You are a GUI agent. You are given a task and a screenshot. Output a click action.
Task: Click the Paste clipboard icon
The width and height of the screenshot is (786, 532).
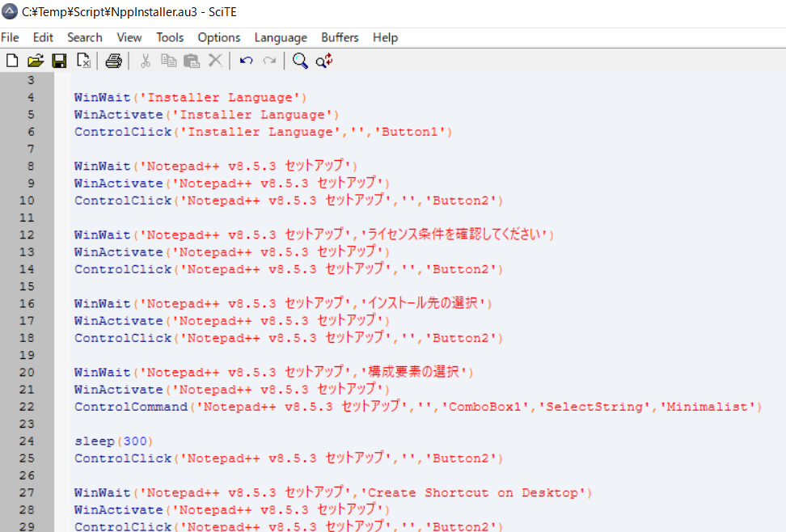191,61
